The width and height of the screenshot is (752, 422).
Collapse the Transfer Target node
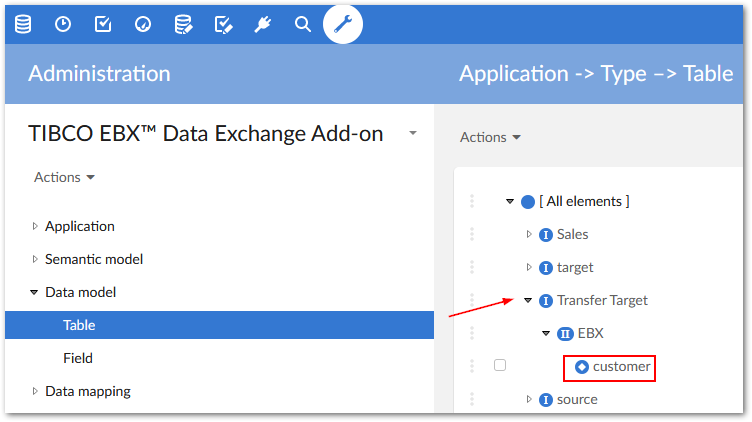pyautogui.click(x=528, y=300)
